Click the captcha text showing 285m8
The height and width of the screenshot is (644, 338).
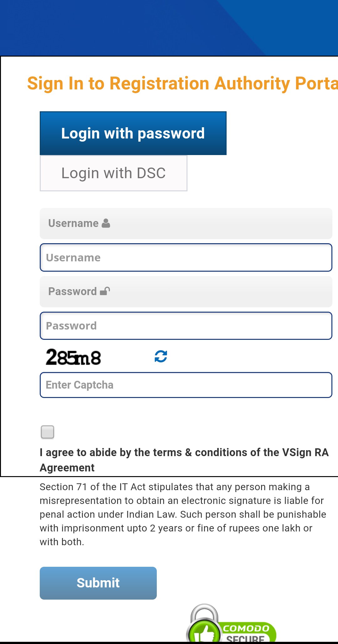coord(73,357)
